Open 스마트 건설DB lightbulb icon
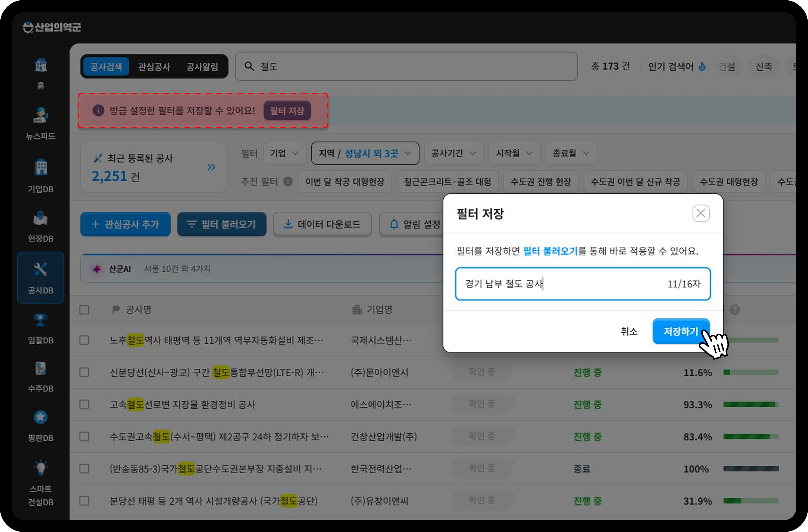This screenshot has width=808, height=532. click(41, 467)
